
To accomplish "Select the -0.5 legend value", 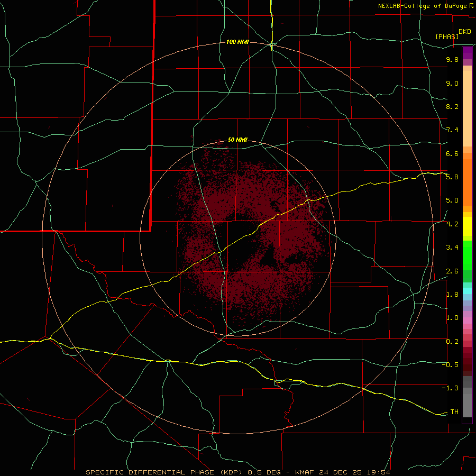I will (451, 365).
